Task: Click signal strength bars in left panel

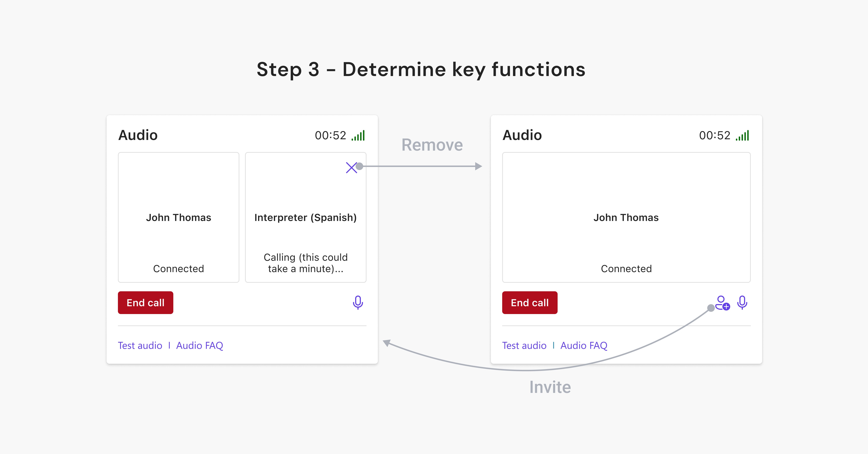Action: 358,136
